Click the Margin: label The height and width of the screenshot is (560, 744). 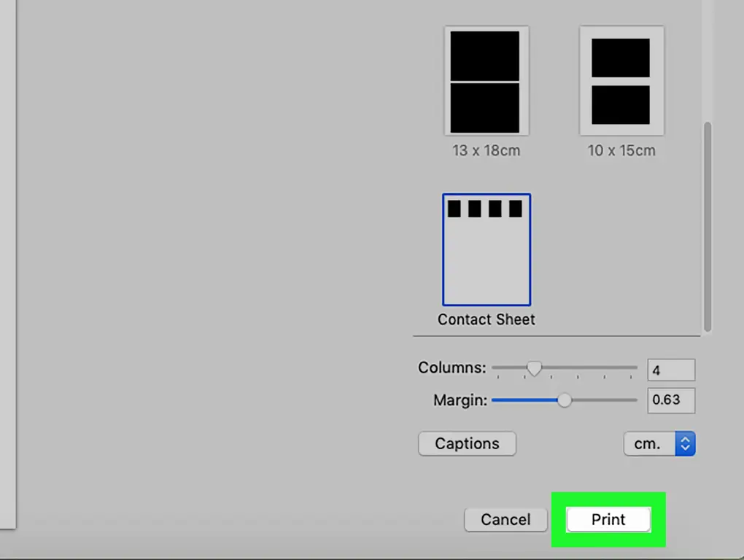(x=460, y=400)
